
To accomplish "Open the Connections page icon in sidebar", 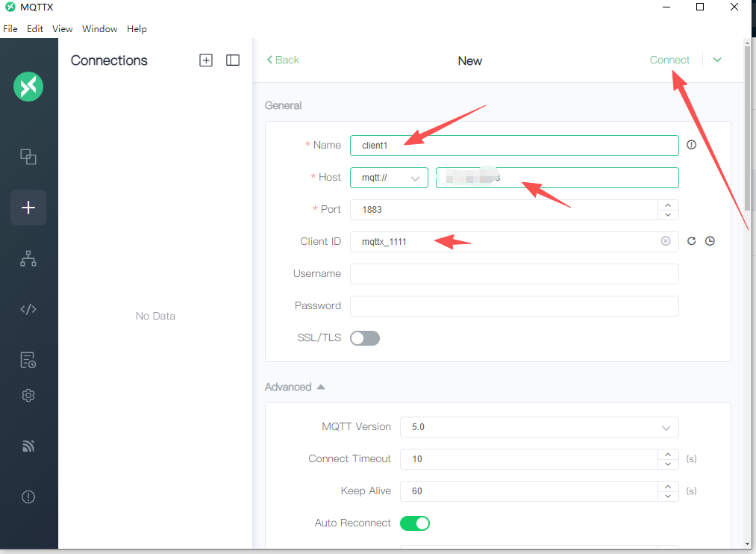I will (x=28, y=157).
